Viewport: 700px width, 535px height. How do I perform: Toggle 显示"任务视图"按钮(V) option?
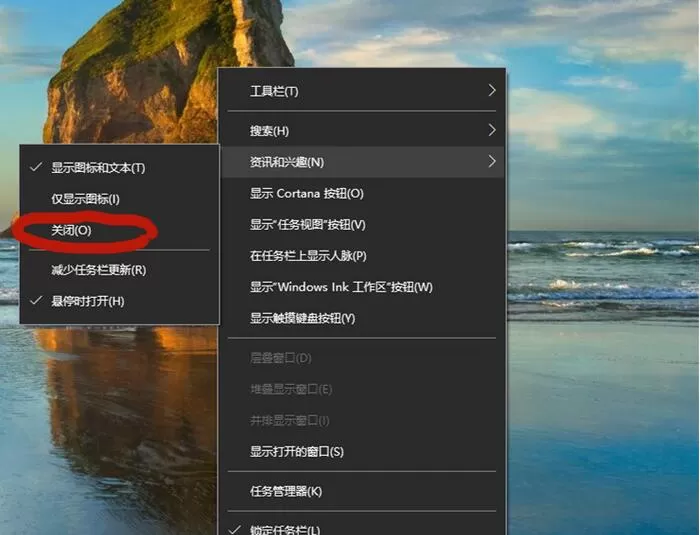click(362, 225)
